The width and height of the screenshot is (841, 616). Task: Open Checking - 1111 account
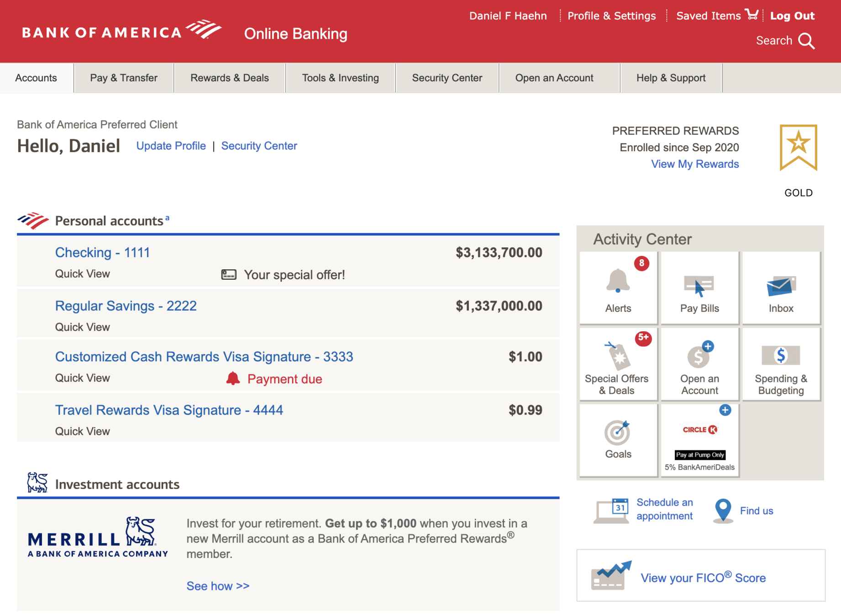click(x=103, y=252)
